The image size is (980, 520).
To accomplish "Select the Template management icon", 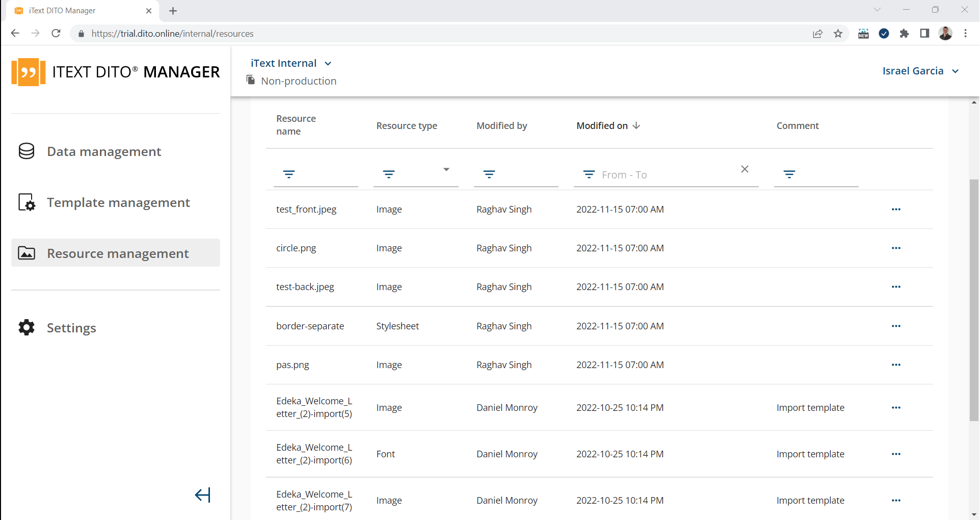I will pos(26,202).
